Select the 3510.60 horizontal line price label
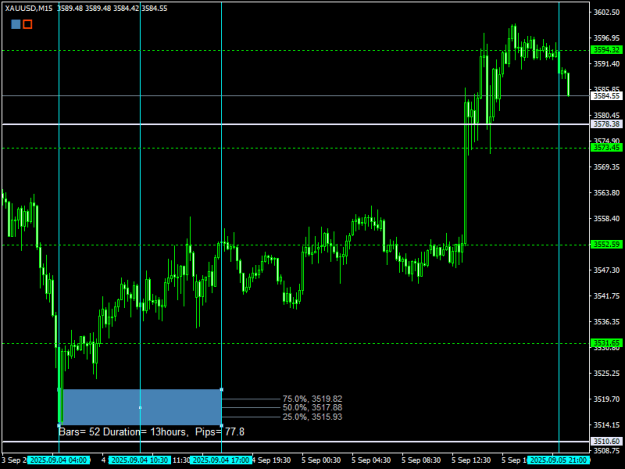Screen dimensions: 625x469 pos(606,441)
